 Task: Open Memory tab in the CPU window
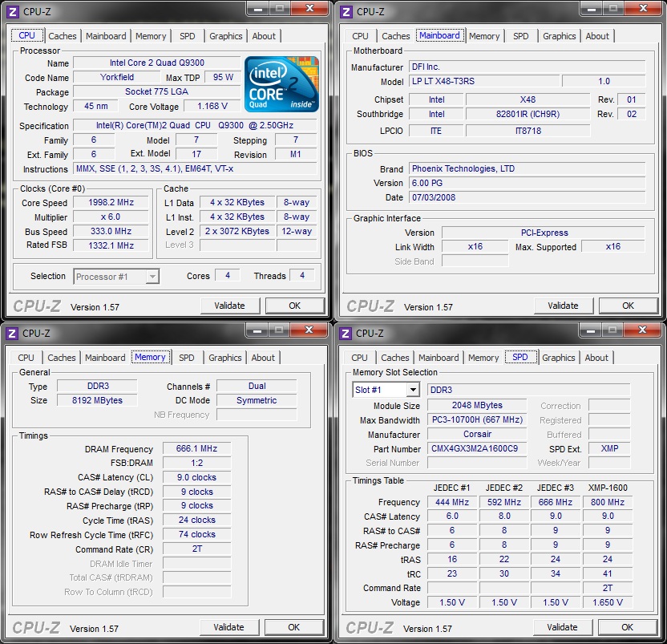pyautogui.click(x=151, y=36)
